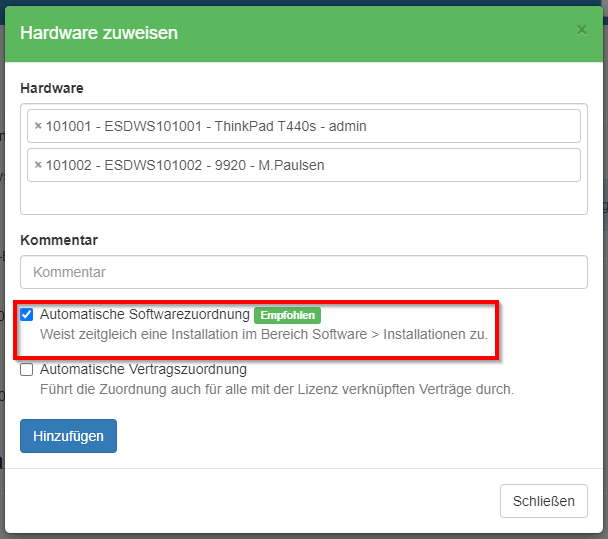Click the Hardware zuweisen dialog title
The image size is (608, 539).
(x=99, y=33)
